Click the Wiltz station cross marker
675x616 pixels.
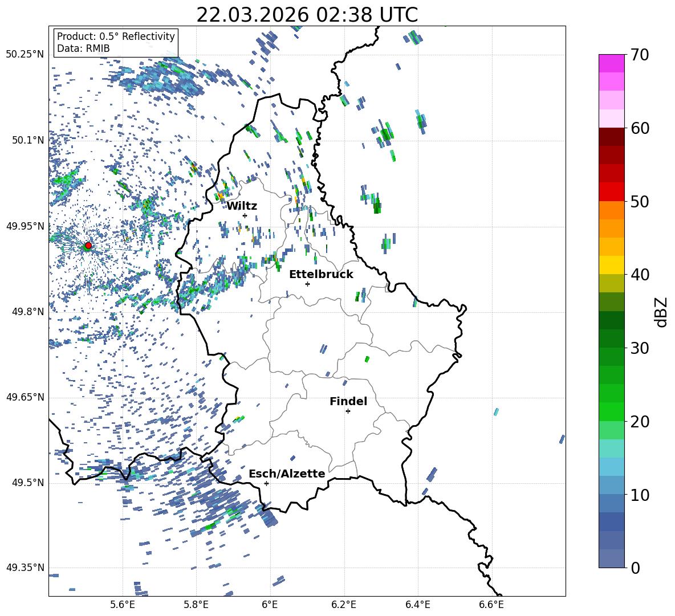click(245, 215)
